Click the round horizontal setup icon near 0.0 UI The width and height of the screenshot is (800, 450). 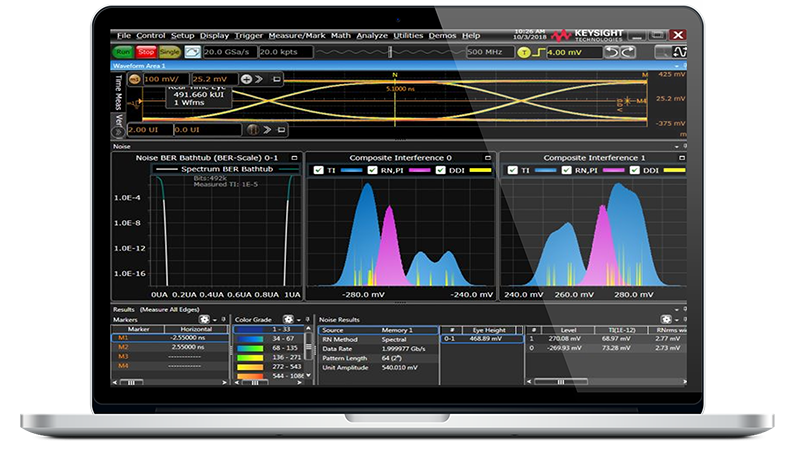pyautogui.click(x=253, y=130)
